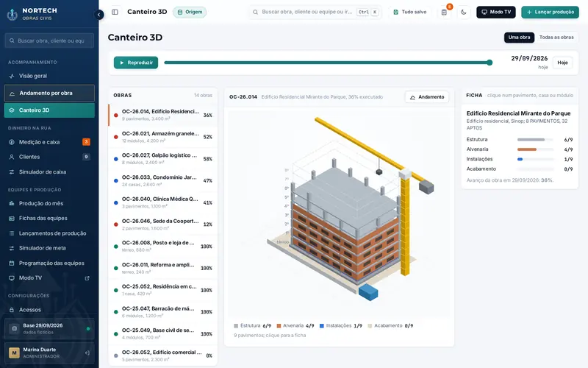588x368 pixels.
Task: Select obra OC-25.052 Residência
Action: (162, 290)
